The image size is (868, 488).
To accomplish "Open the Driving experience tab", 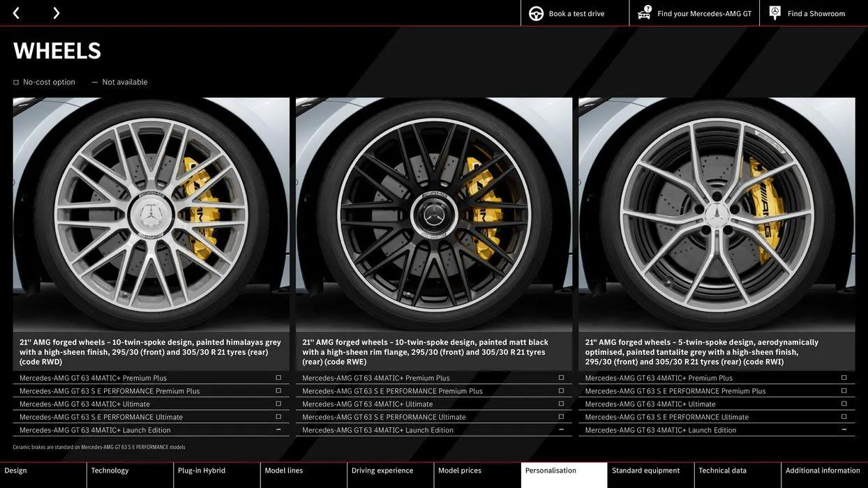I will [x=391, y=475].
